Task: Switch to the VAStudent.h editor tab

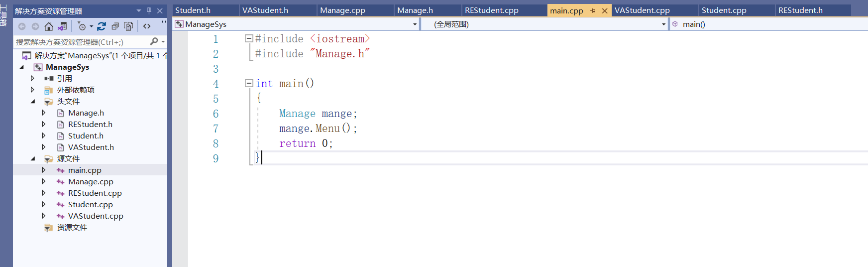Action: (x=265, y=10)
